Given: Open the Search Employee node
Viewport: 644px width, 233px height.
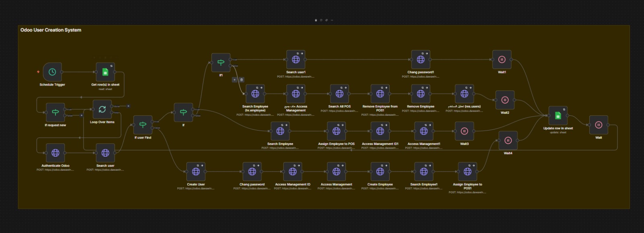Looking at the screenshot, I should (280, 131).
